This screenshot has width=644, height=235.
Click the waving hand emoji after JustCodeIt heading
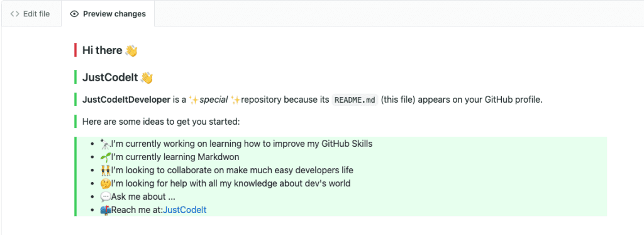point(147,77)
